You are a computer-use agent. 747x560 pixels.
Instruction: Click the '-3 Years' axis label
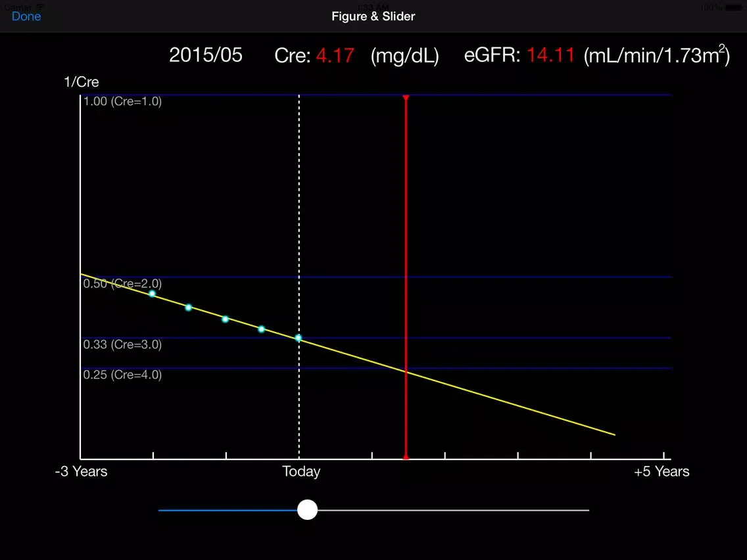(82, 471)
